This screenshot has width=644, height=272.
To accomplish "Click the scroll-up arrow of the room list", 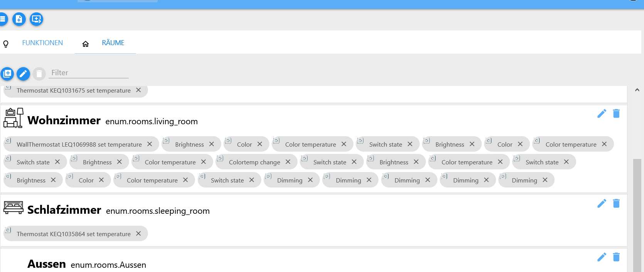I will click(x=637, y=90).
